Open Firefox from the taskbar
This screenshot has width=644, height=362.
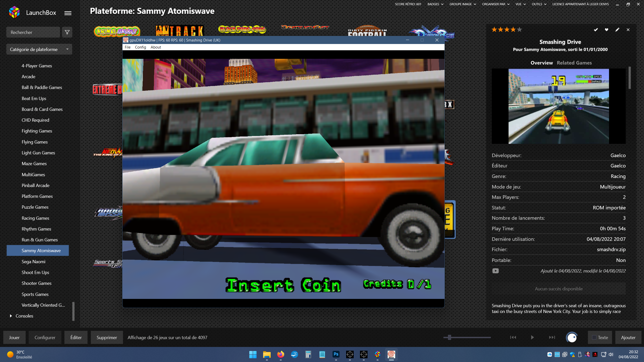280,354
